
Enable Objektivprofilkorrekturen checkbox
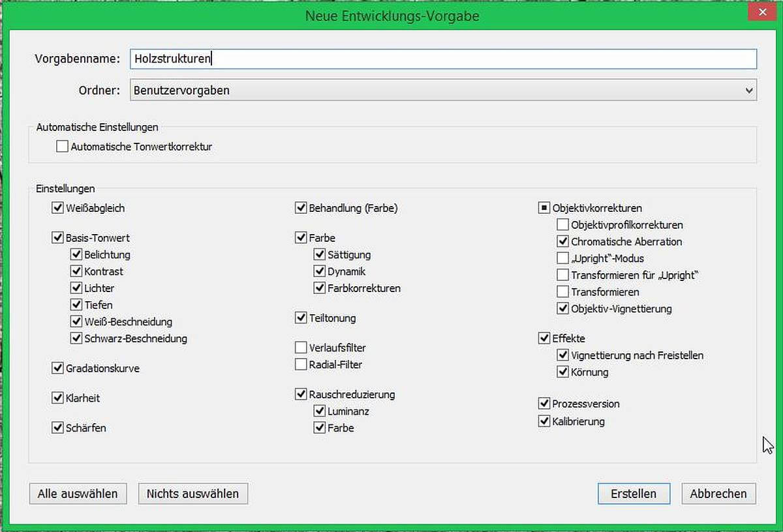(562, 225)
